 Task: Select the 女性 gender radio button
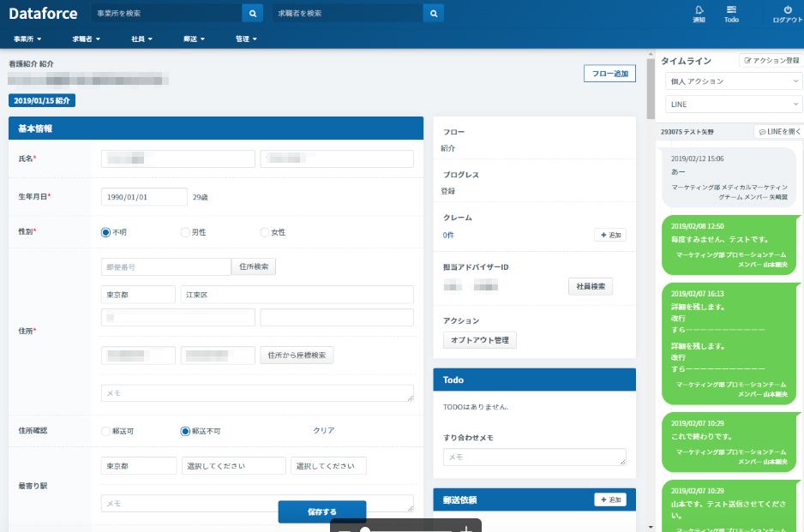coord(265,232)
